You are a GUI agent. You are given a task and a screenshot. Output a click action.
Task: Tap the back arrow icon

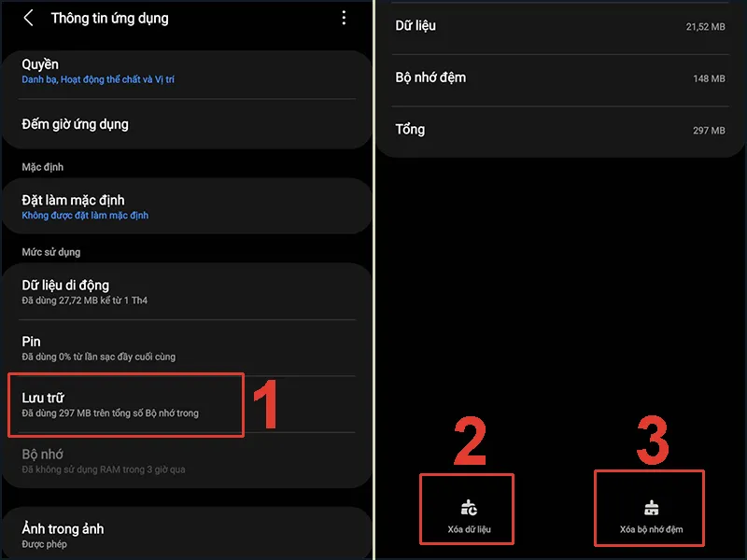pyautogui.click(x=29, y=18)
